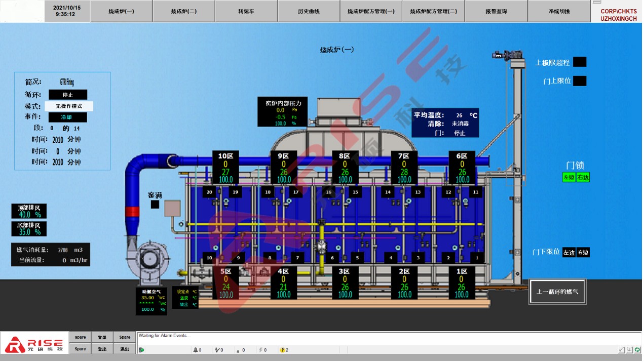
Task: Open the 循环 status field showing 停止
Action: pos(68,95)
